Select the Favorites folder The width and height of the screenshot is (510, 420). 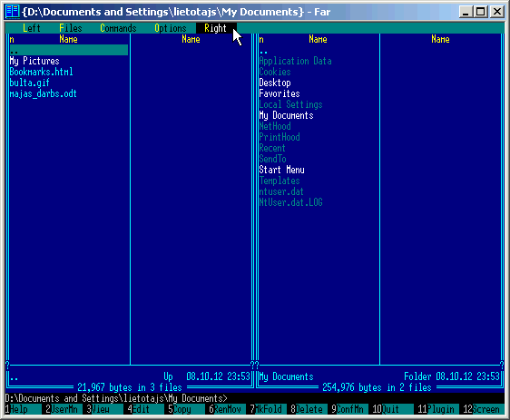(x=280, y=93)
